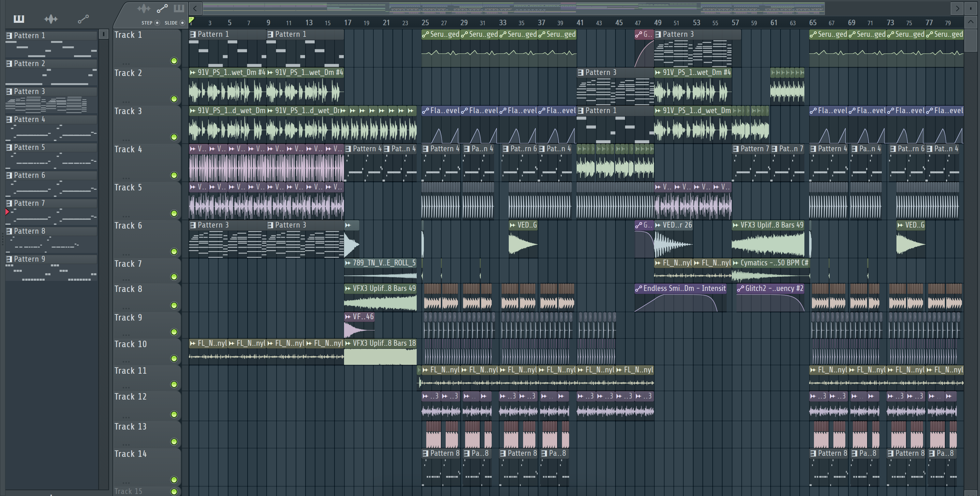Screen dimensions: 980x496
Task: Enable the STEP editing option
Action: (157, 23)
